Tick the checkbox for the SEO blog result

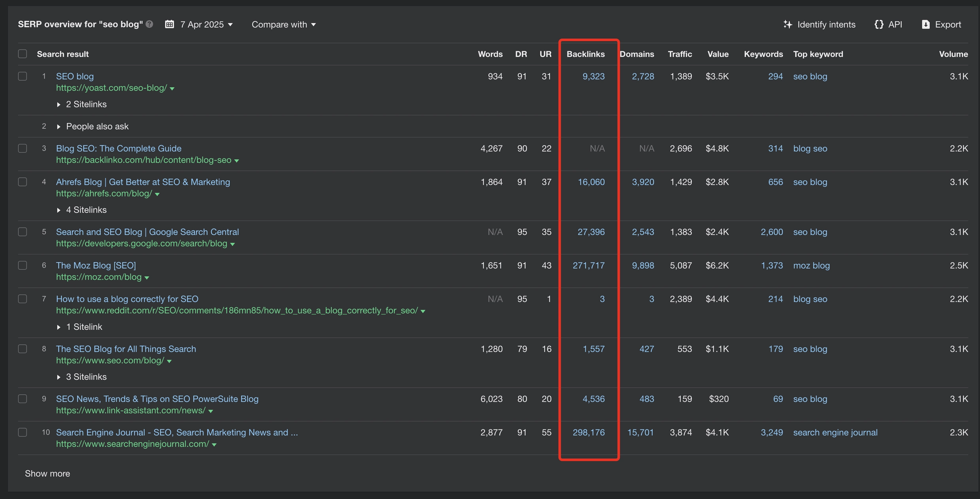[x=23, y=76]
